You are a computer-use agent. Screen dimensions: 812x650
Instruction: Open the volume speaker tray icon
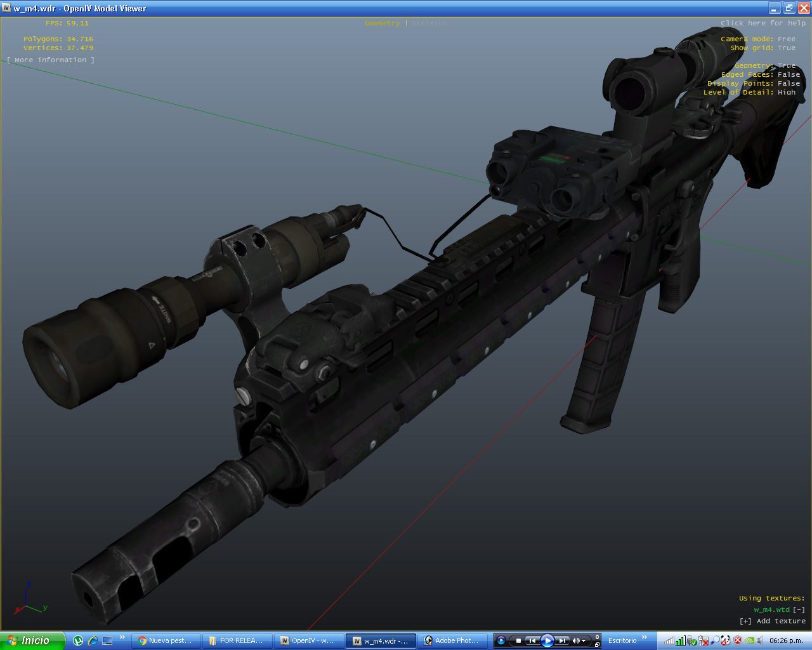click(759, 641)
